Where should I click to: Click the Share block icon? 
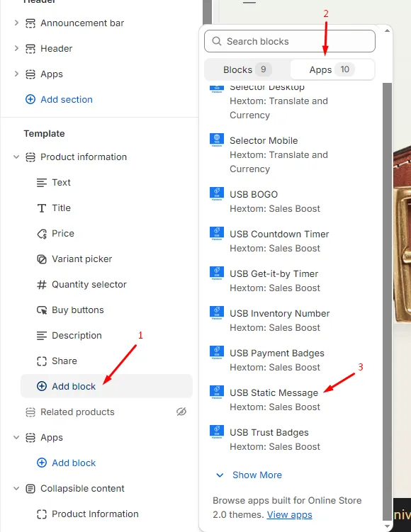point(42,361)
